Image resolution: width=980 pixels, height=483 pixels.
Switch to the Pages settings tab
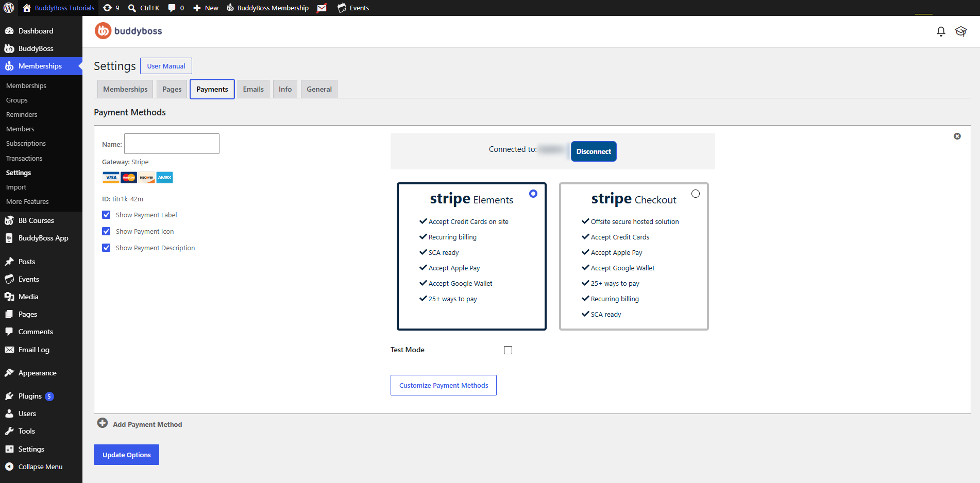pos(172,89)
